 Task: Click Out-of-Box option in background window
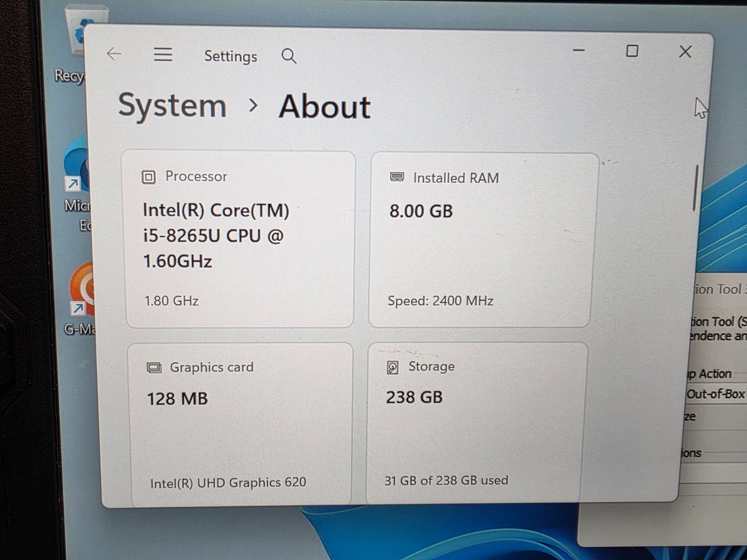coord(716,394)
